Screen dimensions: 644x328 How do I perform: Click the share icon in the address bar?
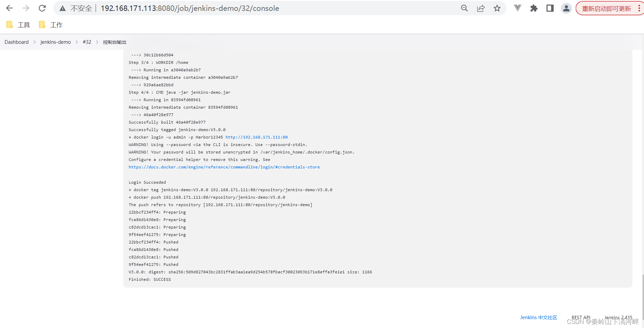pyautogui.click(x=480, y=8)
